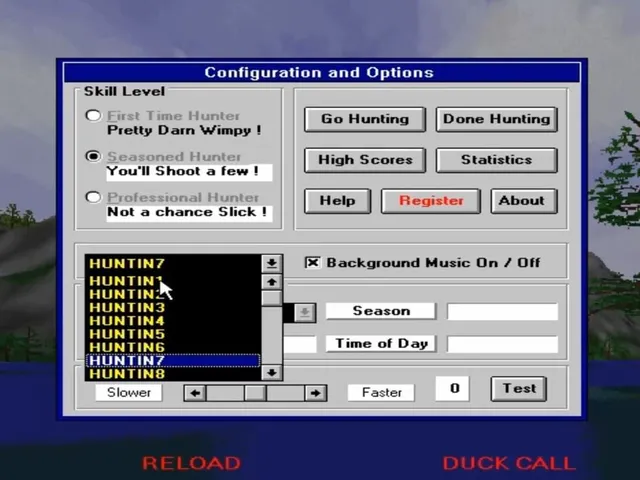Click the speed slider thumb
This screenshot has height=480, width=640.
pos(255,393)
